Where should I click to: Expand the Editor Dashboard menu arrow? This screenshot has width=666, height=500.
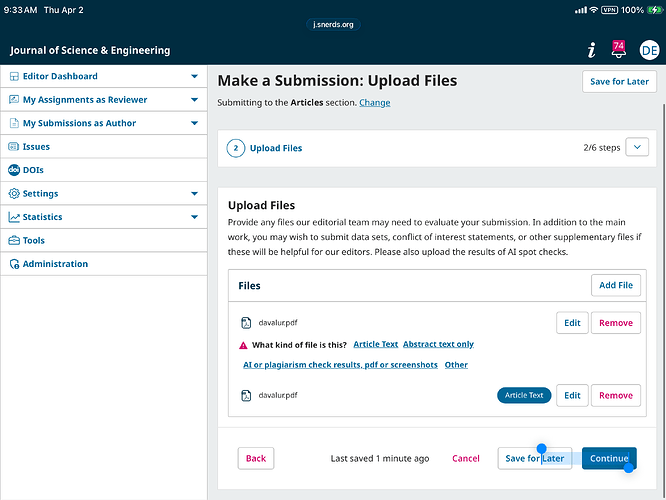point(194,76)
